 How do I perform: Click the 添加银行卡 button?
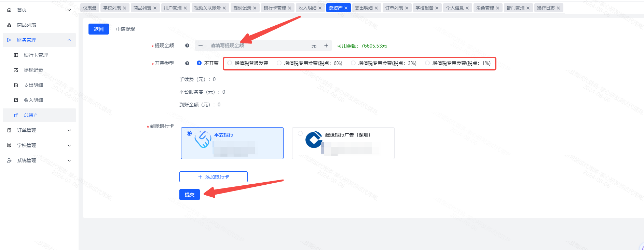[213, 177]
